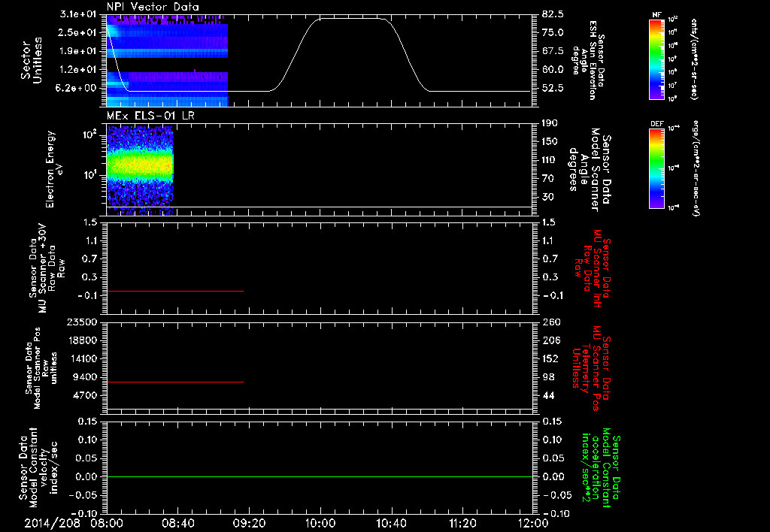The height and width of the screenshot is (532, 770).
Task: Click the 1.9e+01 sector tick value
Action: tap(77, 51)
